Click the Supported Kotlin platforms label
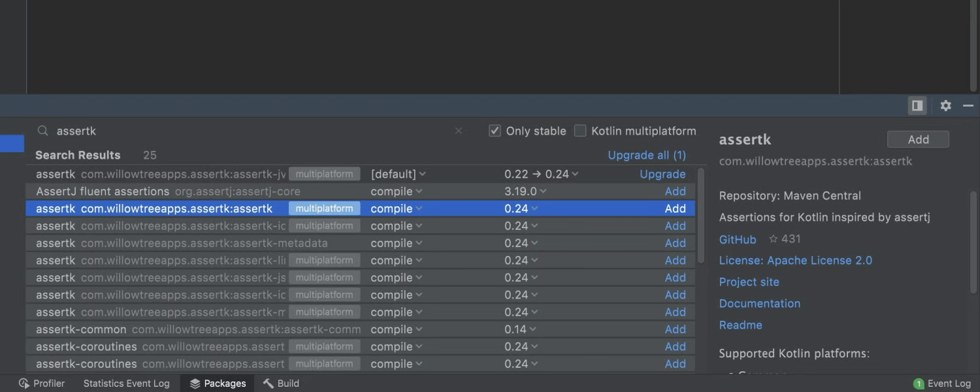Viewport: 980px width, 392px height. click(794, 354)
